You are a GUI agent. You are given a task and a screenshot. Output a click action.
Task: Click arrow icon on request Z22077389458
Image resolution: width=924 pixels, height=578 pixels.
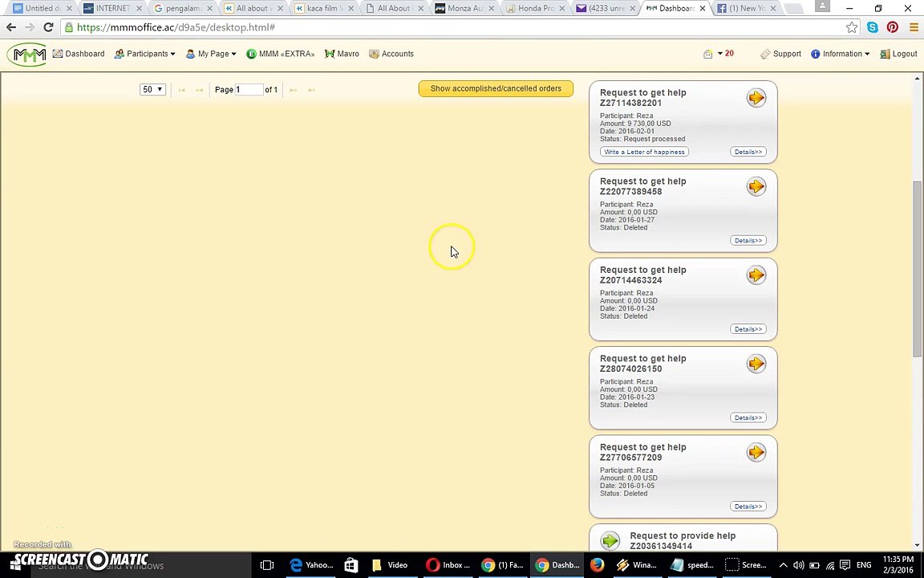click(x=756, y=185)
